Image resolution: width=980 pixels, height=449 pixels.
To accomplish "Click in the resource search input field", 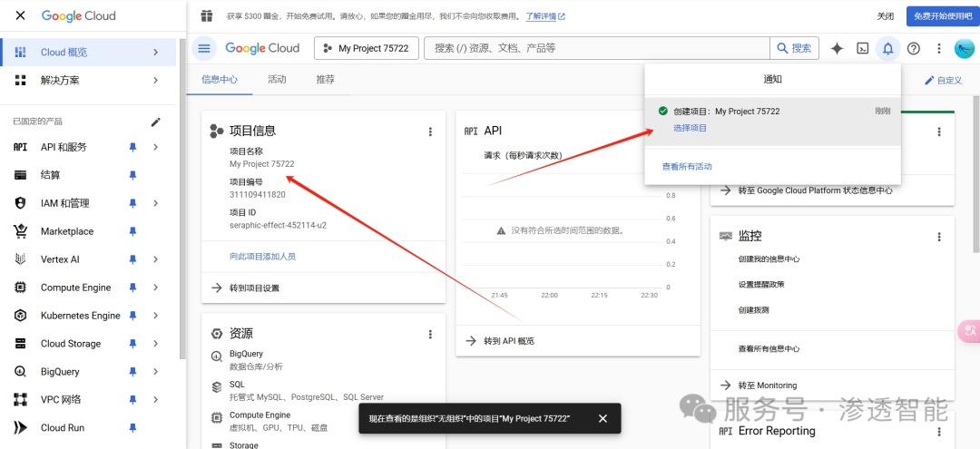I will (x=597, y=48).
